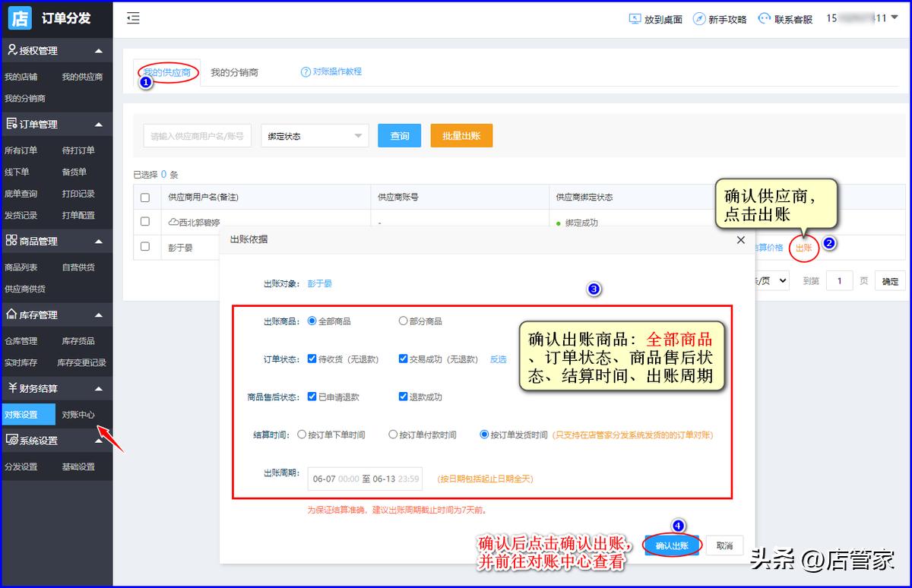收起侧边栏授权管理分组

click(97, 50)
